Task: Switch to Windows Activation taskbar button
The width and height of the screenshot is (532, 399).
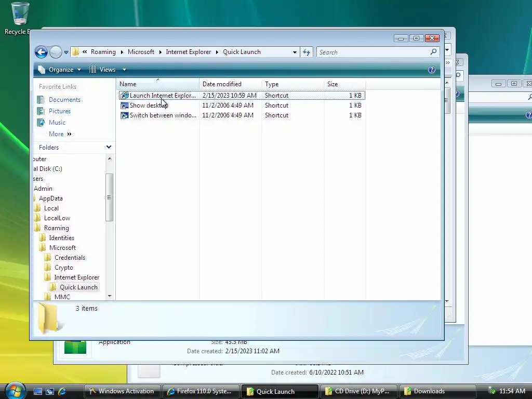Action: [122, 391]
